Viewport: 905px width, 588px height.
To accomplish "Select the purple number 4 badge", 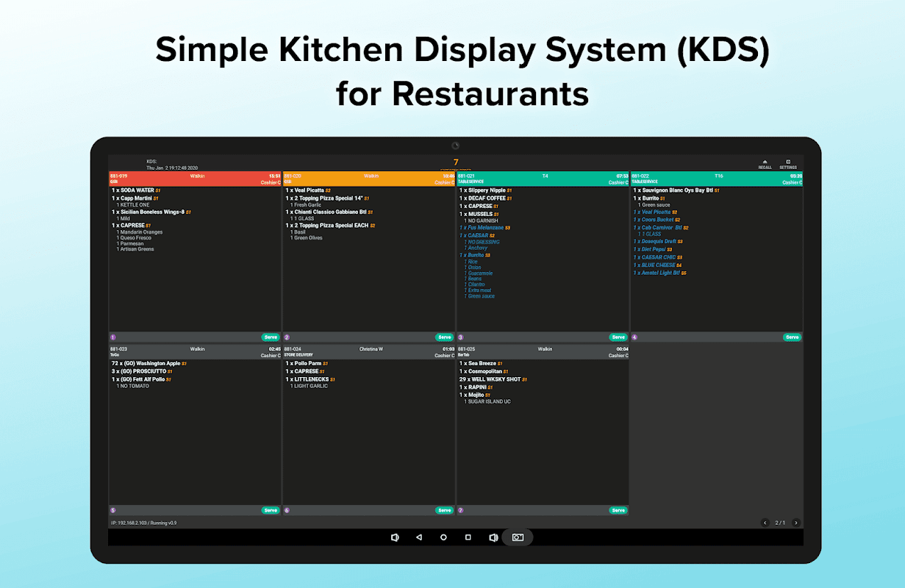I will click(634, 337).
